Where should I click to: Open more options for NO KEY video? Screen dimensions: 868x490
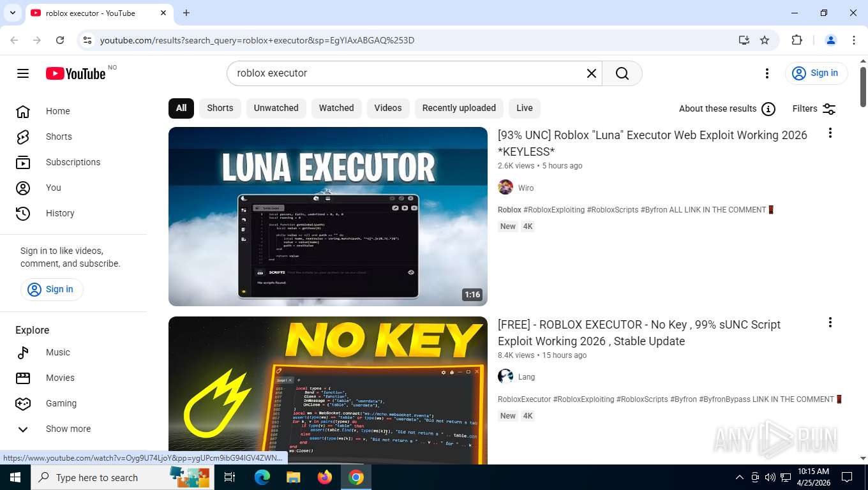click(830, 322)
